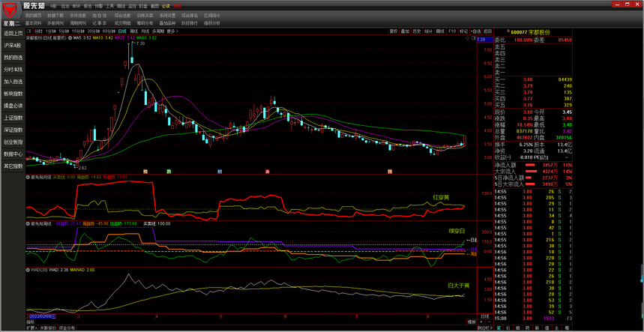This screenshot has height=332, width=644.
Task: Click the last trade row at 15:00
Action: (534, 319)
